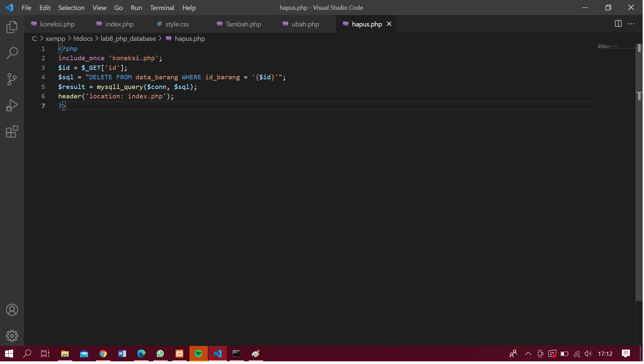Select the Search icon in the sidebar

(12, 53)
